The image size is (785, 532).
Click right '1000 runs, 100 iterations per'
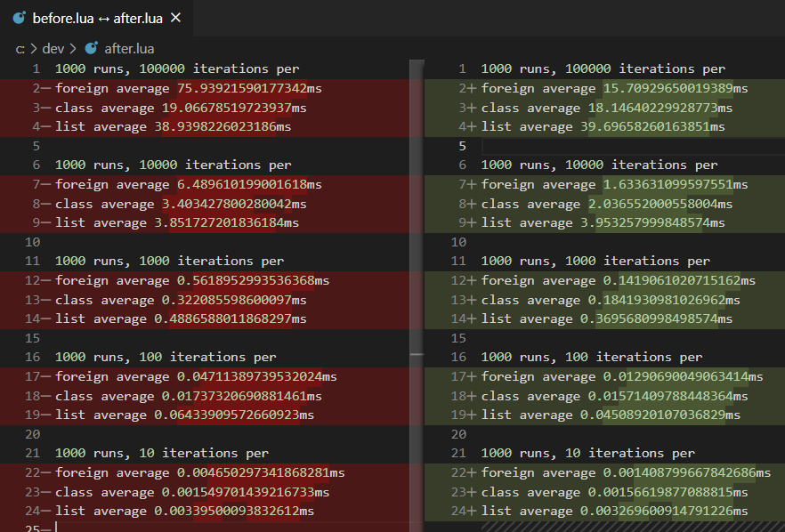[591, 358]
